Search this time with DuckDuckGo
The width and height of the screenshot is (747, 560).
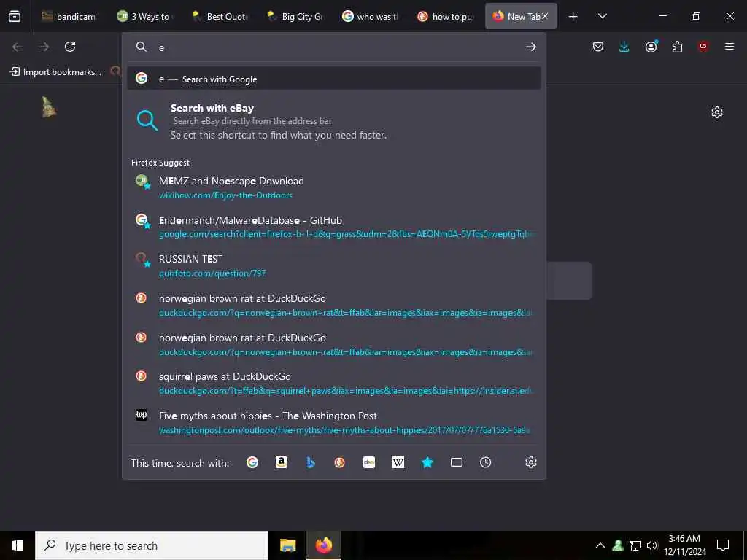pos(340,462)
